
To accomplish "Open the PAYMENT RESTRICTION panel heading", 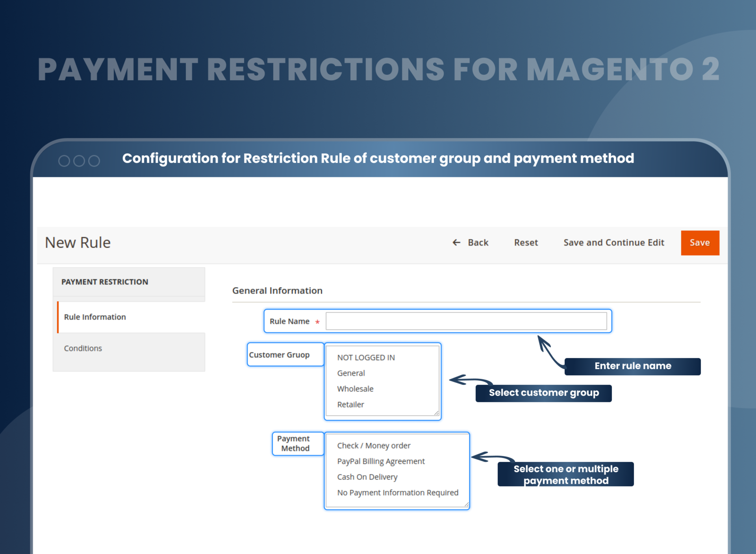I will pyautogui.click(x=105, y=282).
